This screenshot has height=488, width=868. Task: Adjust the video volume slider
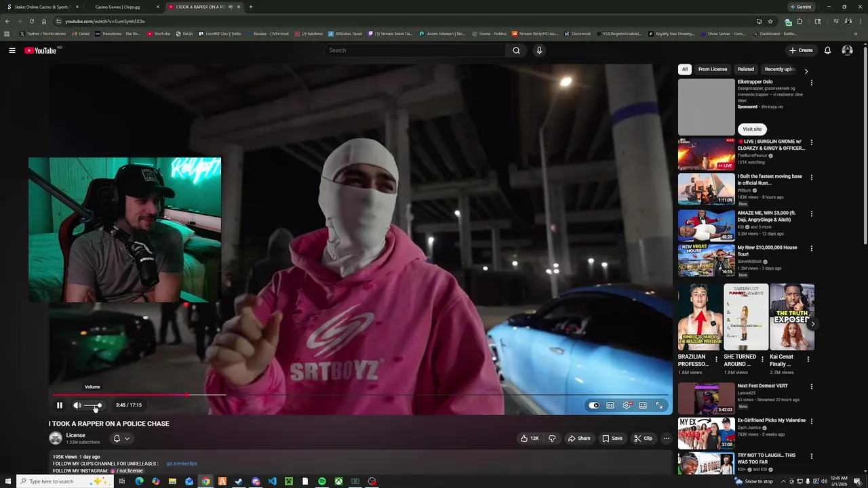coord(93,405)
